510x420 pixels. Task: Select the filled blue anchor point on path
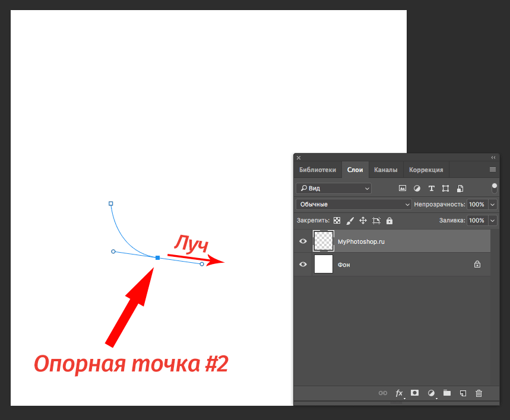tap(158, 258)
